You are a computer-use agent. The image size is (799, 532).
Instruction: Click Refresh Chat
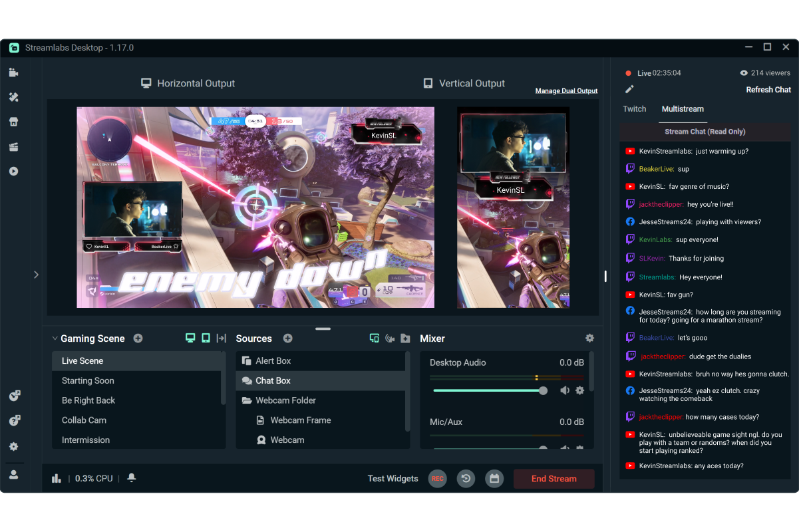pos(768,90)
